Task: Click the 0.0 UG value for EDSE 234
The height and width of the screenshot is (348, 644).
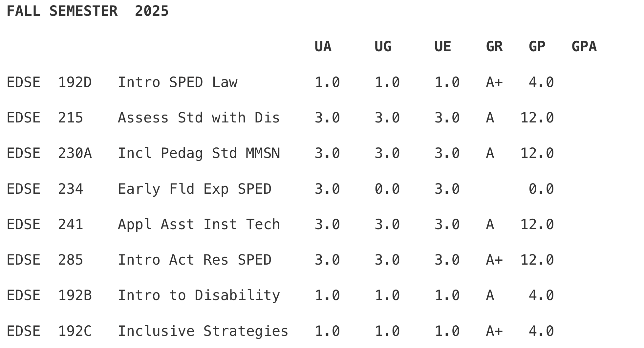Action: [x=387, y=189]
